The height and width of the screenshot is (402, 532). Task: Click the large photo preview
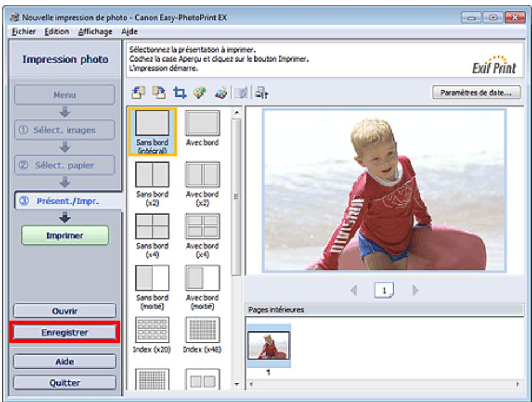[384, 190]
